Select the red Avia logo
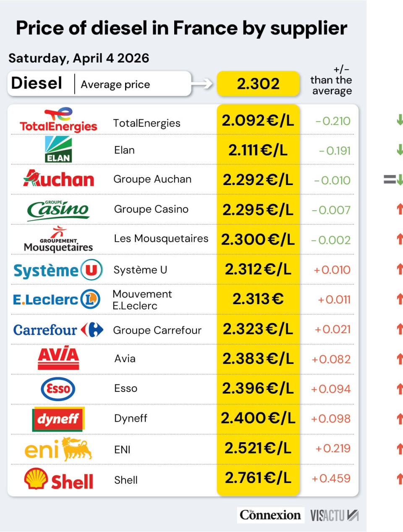This screenshot has height=532, width=403. click(x=58, y=358)
